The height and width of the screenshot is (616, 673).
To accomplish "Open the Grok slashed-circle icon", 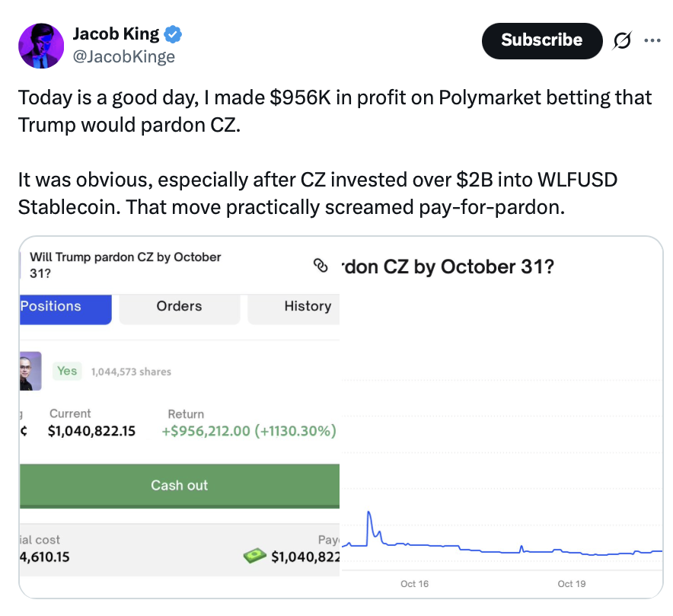I will click(621, 41).
